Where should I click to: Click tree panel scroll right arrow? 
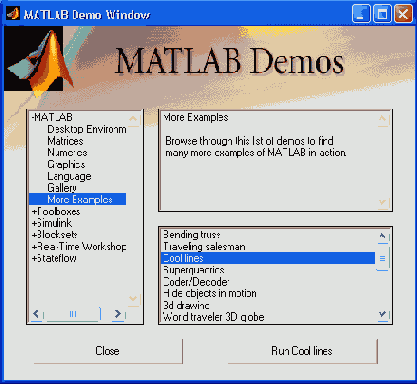point(118,314)
